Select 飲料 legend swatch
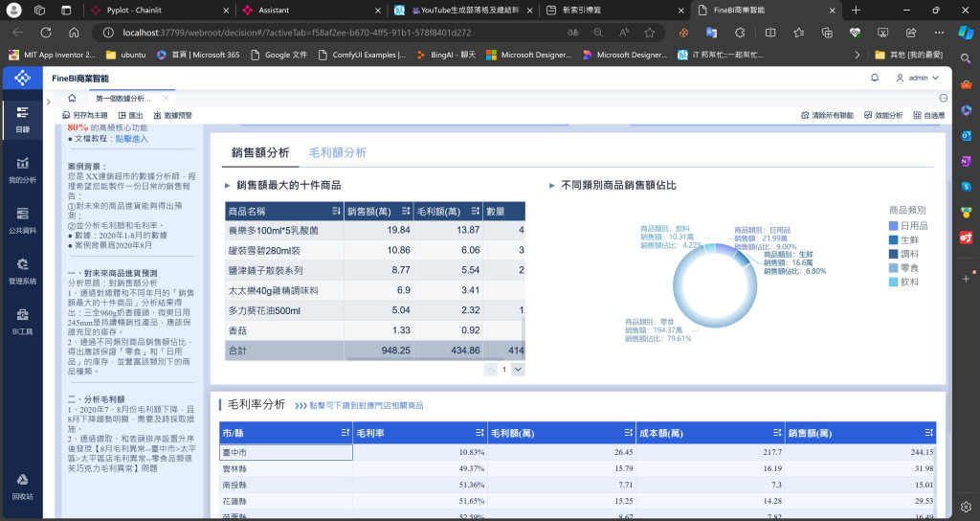Image resolution: width=980 pixels, height=521 pixels. 893,283
